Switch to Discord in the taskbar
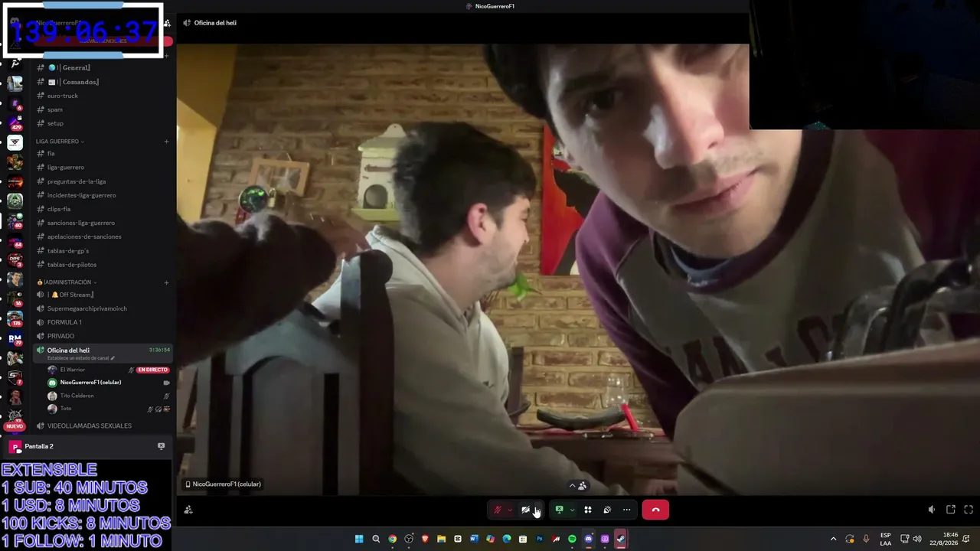This screenshot has width=980, height=551. tap(588, 539)
